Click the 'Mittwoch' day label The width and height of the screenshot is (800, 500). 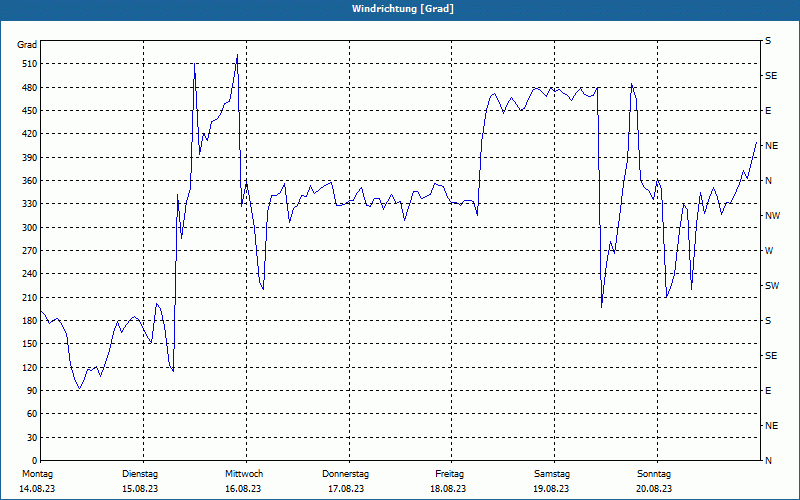[x=244, y=474]
